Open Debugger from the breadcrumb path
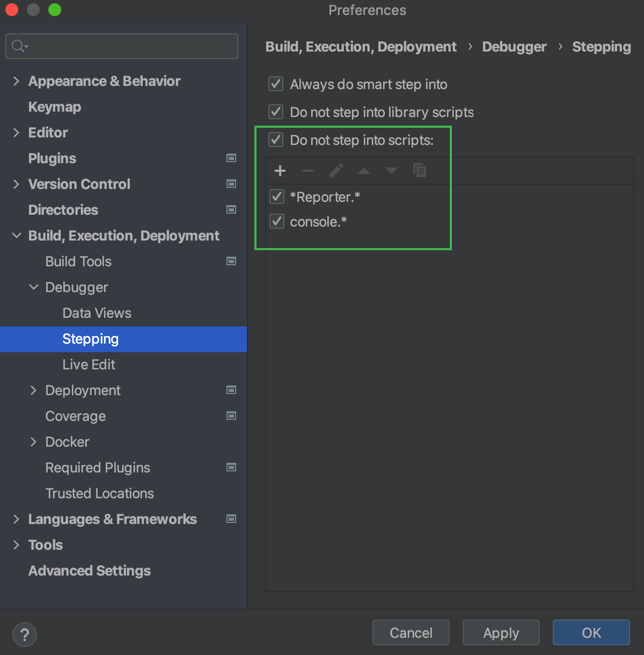 pyautogui.click(x=514, y=47)
